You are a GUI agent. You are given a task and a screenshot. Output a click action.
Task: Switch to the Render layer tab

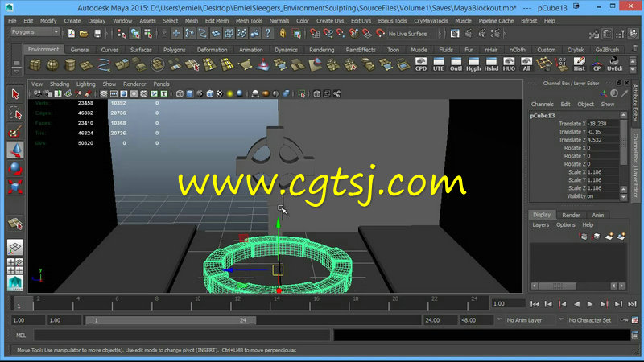click(571, 215)
